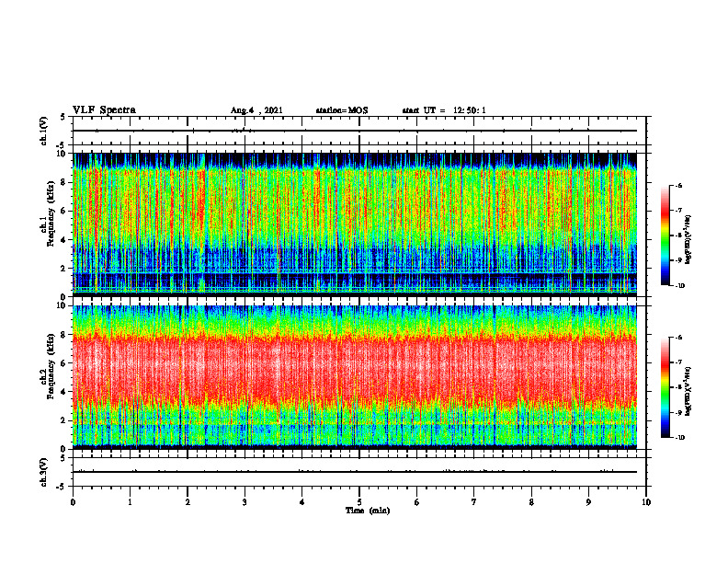The image size is (728, 563).
Task: Click time axis tick label "0"
Action: coord(73,502)
